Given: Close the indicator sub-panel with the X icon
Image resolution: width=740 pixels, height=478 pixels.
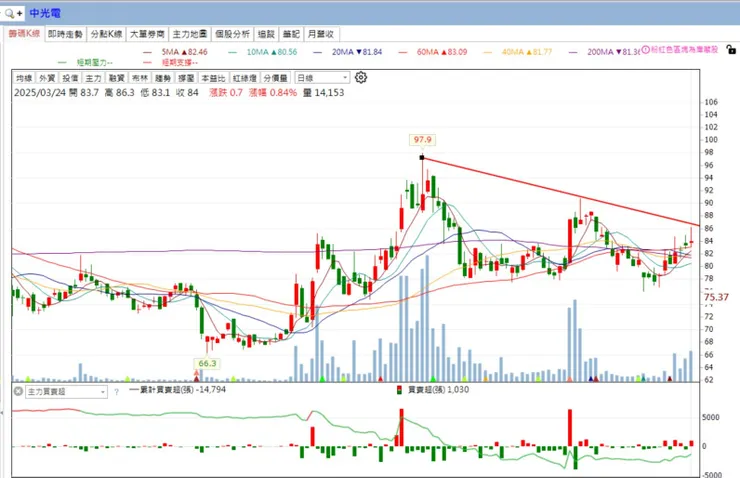Looking at the screenshot, I should tap(18, 391).
